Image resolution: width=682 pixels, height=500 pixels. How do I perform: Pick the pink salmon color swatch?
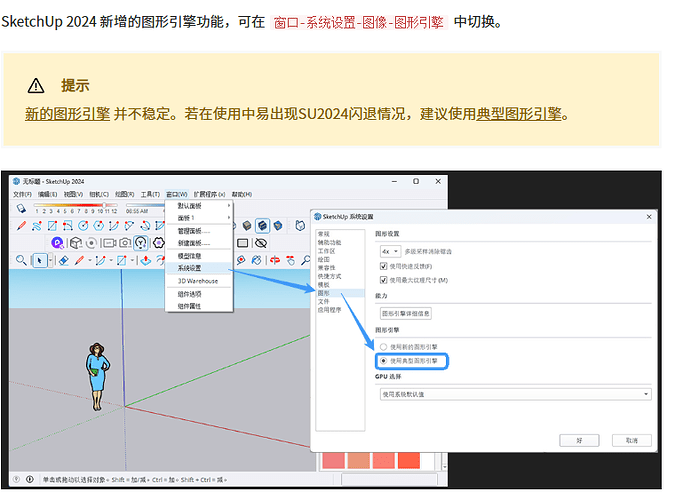click(x=334, y=460)
